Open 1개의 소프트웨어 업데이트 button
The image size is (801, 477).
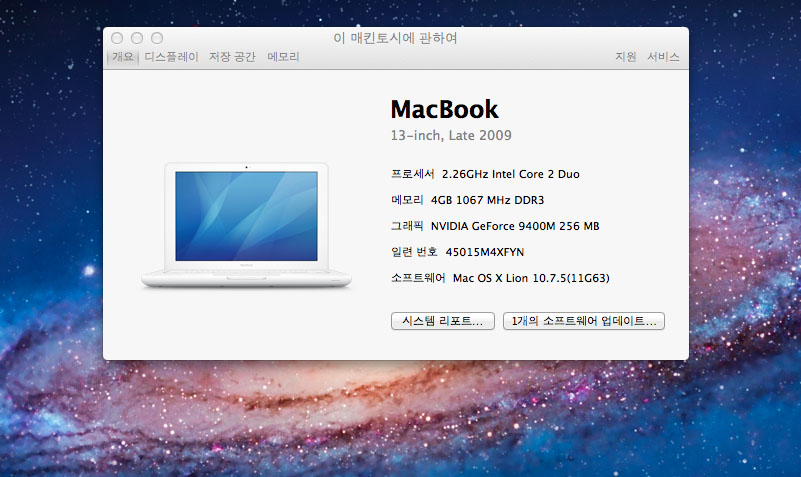point(583,321)
